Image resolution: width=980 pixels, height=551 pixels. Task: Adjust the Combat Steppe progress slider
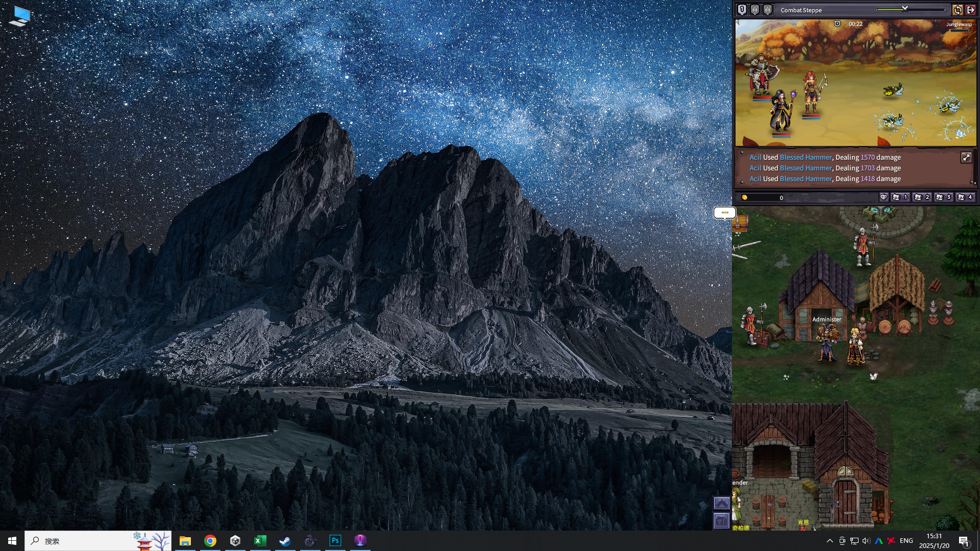click(904, 9)
